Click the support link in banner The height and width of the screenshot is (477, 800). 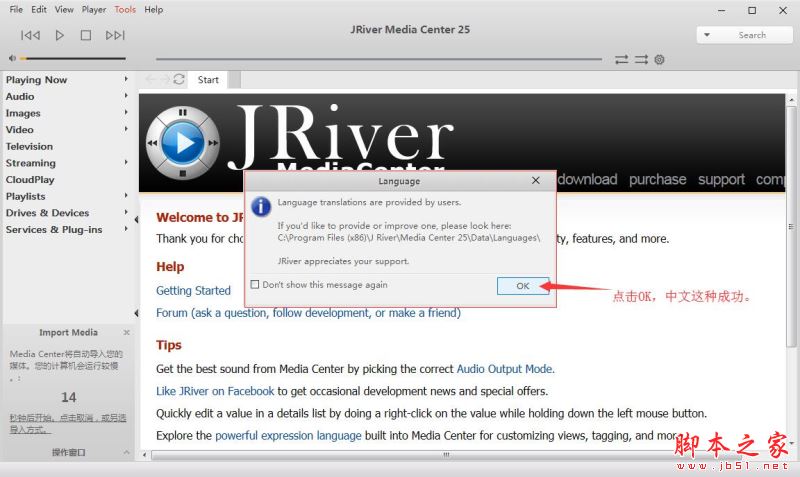[721, 180]
